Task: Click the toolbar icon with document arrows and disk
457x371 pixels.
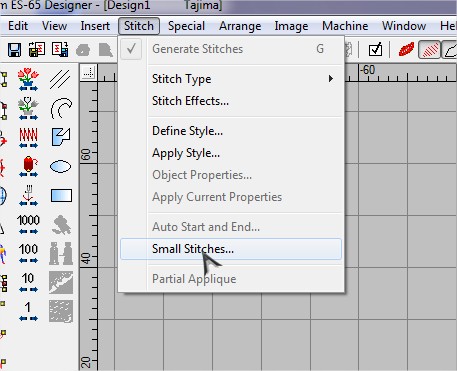Action: point(60,50)
